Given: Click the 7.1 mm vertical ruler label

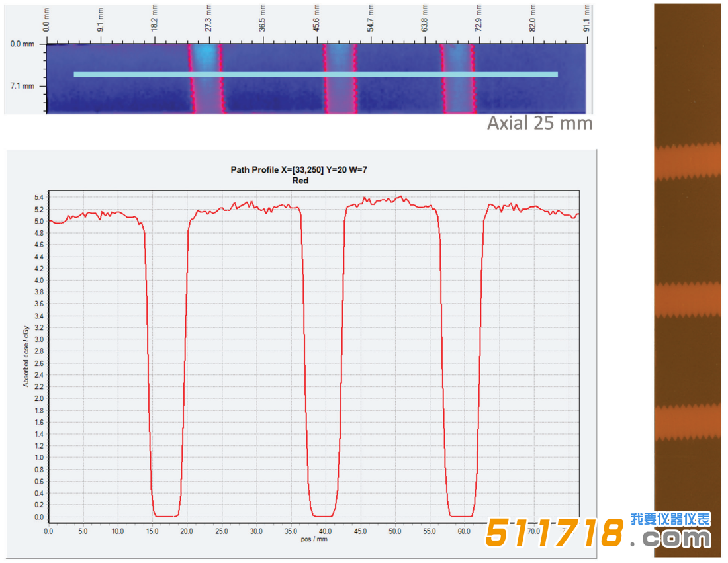Looking at the screenshot, I should pos(24,86).
